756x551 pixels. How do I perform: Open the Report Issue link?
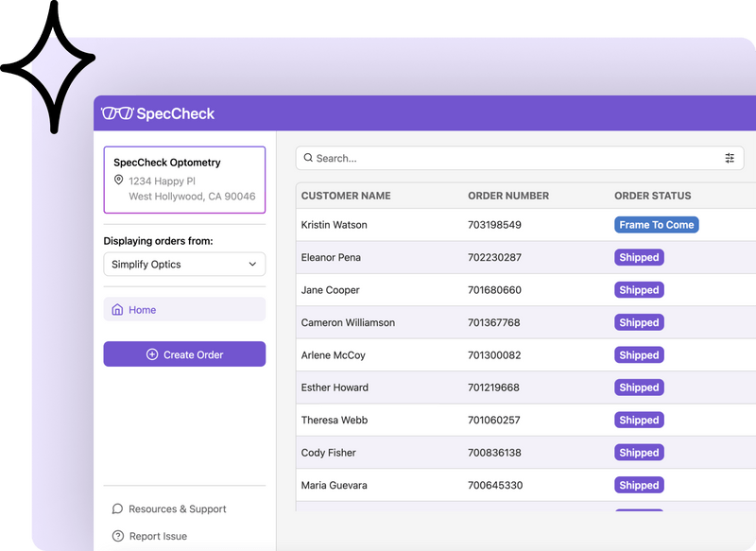click(158, 536)
